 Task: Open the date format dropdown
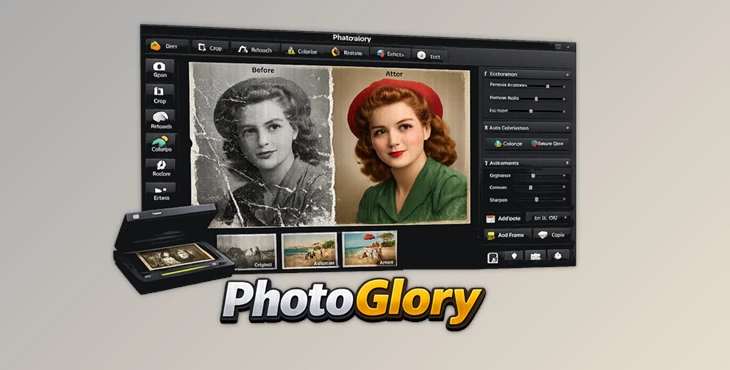(548, 217)
